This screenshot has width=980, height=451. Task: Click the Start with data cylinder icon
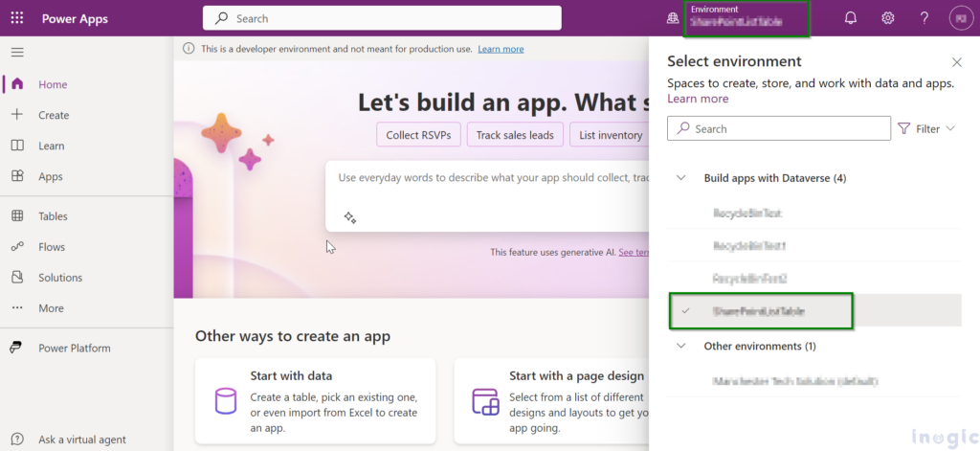[x=226, y=401]
